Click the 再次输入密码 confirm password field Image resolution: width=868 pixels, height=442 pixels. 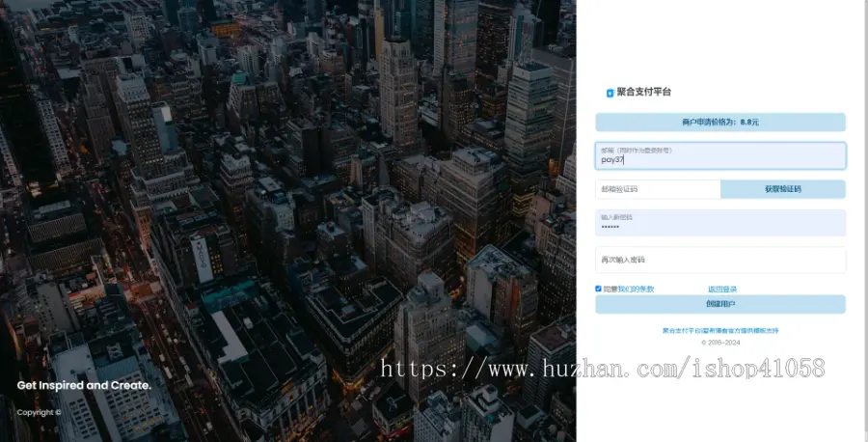(x=719, y=260)
